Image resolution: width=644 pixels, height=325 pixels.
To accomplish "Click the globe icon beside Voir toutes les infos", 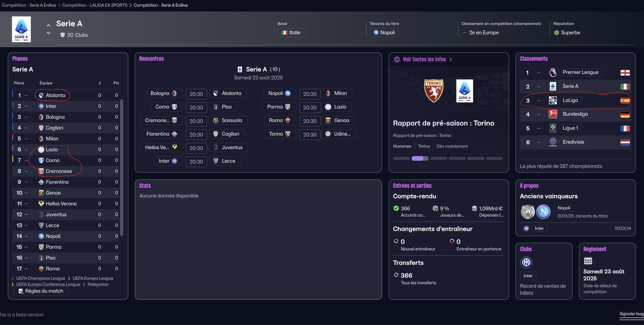I will (x=397, y=60).
